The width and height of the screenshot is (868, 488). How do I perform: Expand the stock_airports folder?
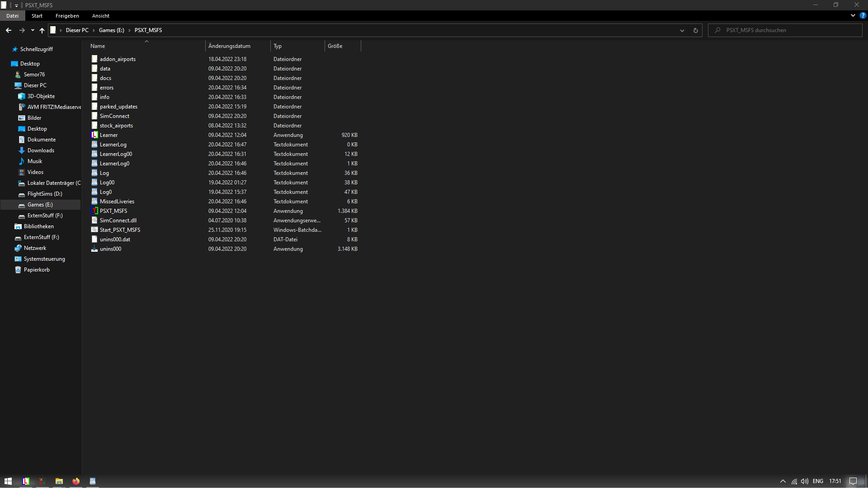[116, 125]
